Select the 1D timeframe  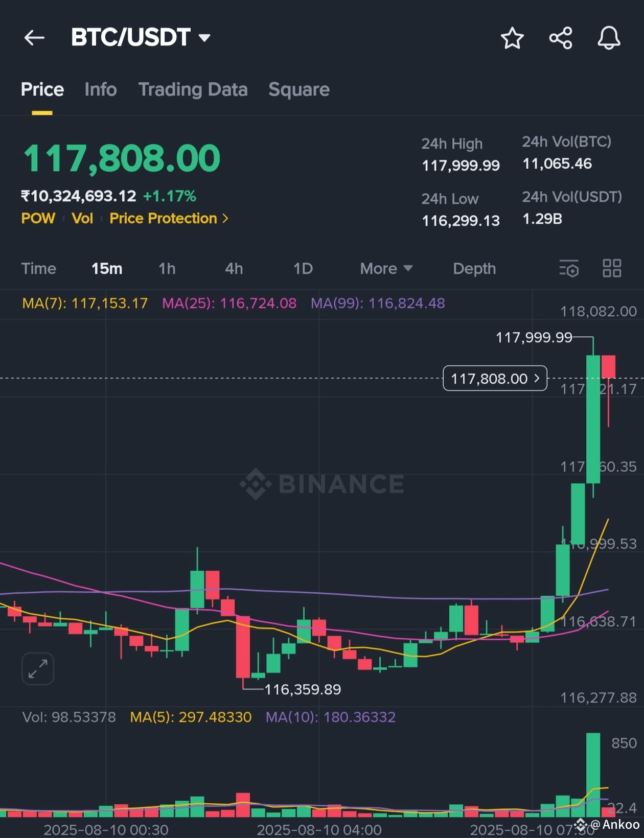(x=303, y=268)
